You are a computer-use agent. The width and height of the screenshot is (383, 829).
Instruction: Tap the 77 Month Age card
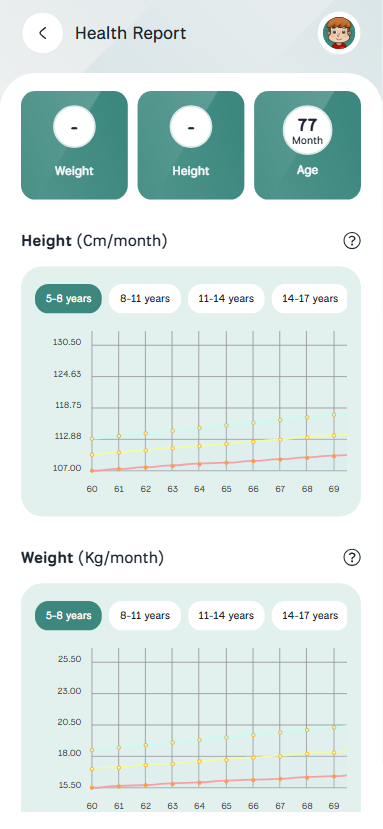point(307,145)
